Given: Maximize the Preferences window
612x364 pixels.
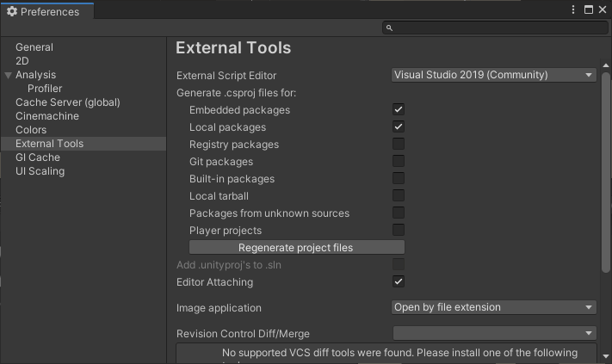Looking at the screenshot, I should point(589,9).
